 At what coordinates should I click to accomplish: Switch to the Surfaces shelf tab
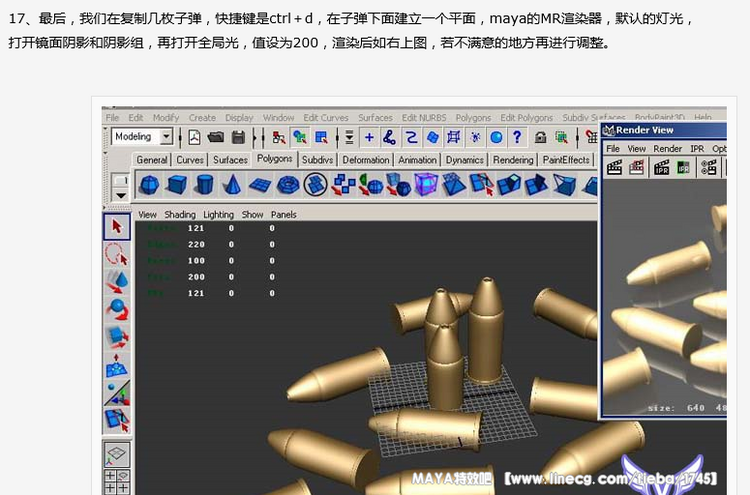[230, 160]
